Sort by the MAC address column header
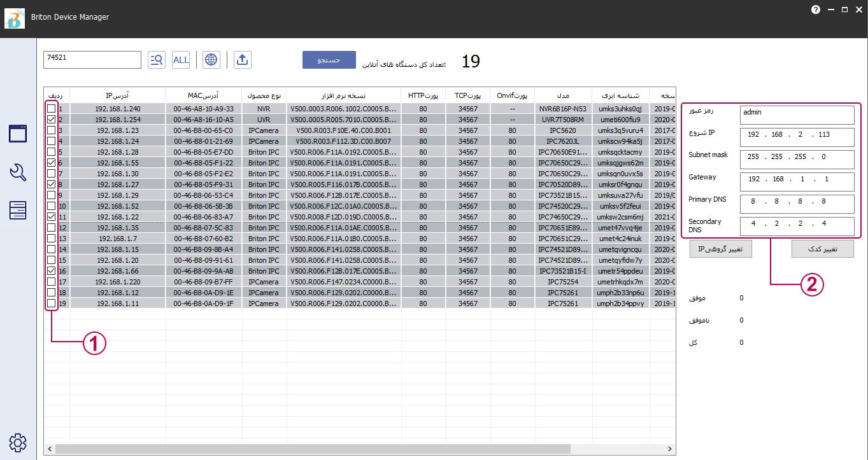The image size is (868, 460). pyautogui.click(x=203, y=95)
